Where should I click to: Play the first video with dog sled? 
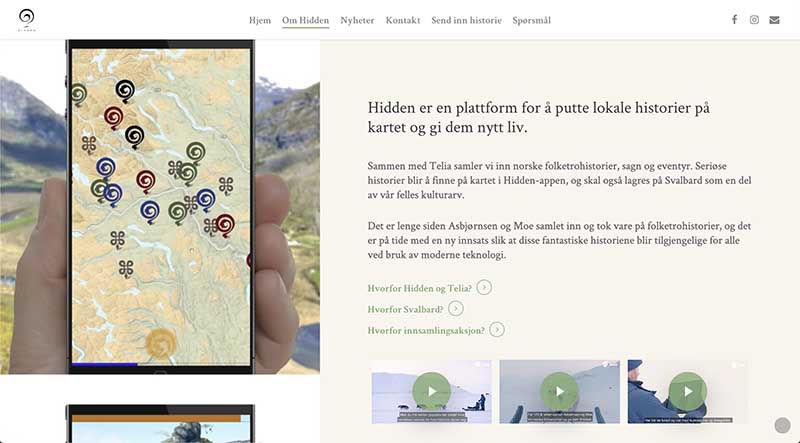pos(432,391)
